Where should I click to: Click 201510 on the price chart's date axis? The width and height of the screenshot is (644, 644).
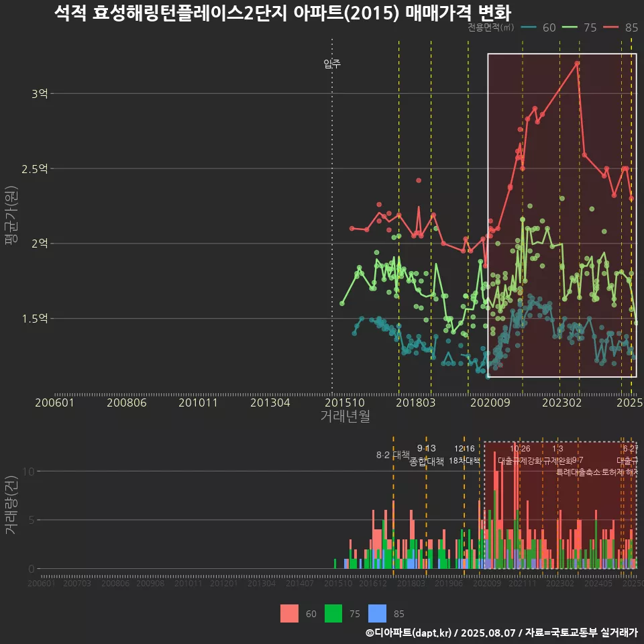tap(345, 402)
